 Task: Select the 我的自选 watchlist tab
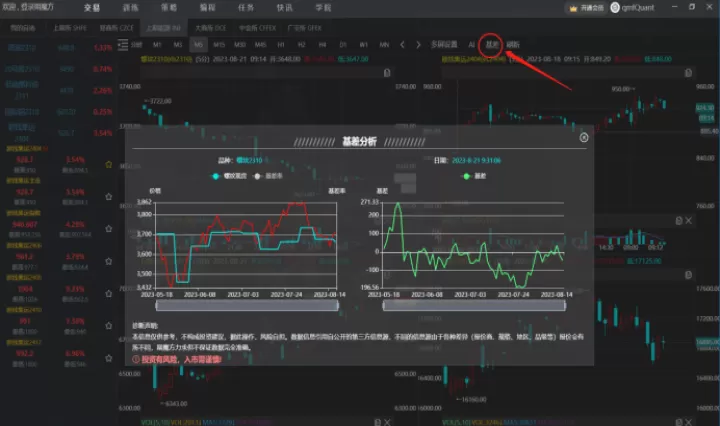[23, 28]
